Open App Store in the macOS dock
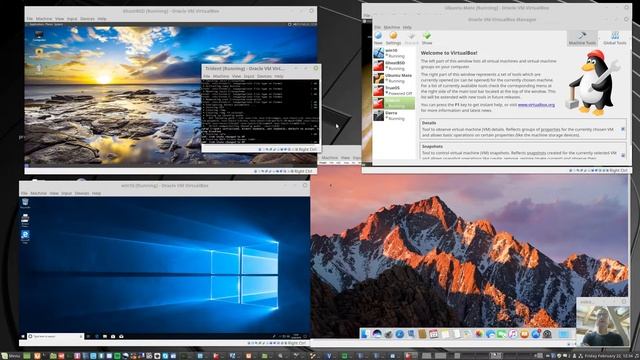Screen dimensions: 640x360 pos(536,334)
